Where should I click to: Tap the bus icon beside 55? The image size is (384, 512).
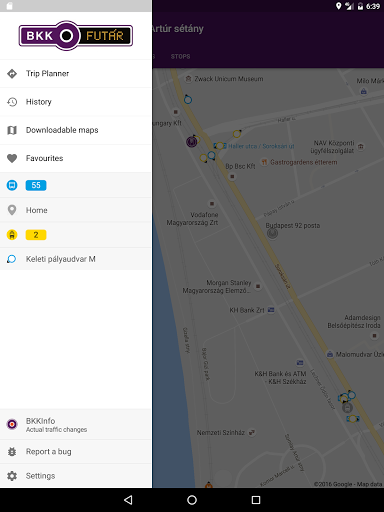point(12,185)
